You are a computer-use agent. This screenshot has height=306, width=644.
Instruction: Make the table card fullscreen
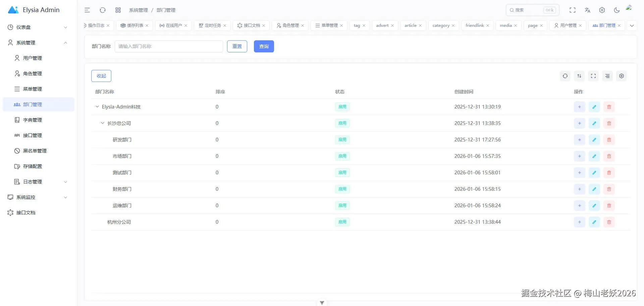[593, 76]
